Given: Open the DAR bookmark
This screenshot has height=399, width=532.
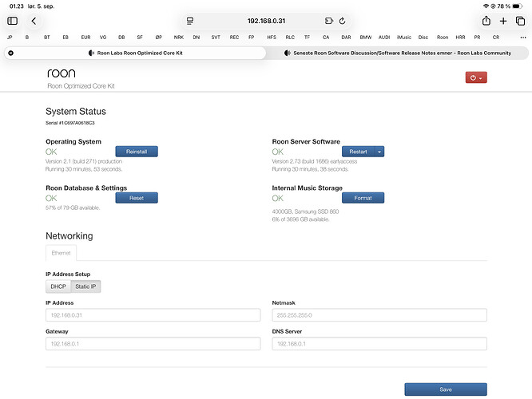Looking at the screenshot, I should [346, 38].
